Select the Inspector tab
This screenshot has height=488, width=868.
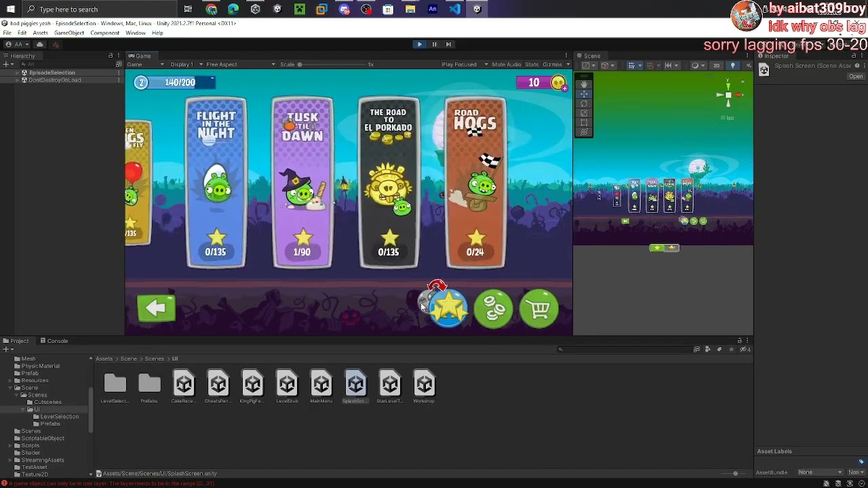point(773,56)
